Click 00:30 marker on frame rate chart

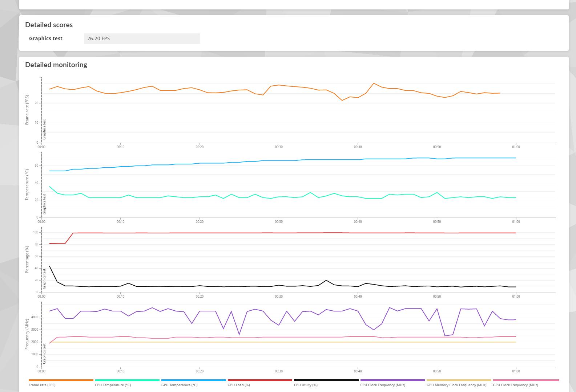coord(279,147)
